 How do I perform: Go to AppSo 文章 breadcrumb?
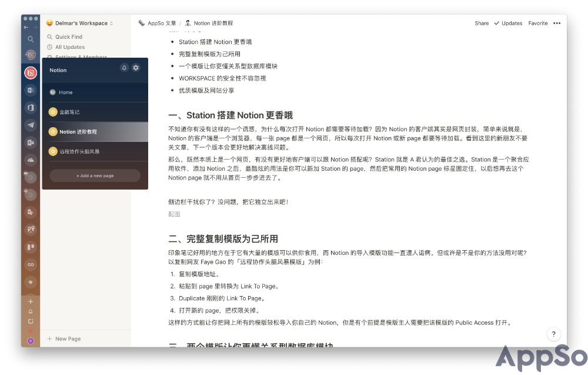[x=157, y=24]
